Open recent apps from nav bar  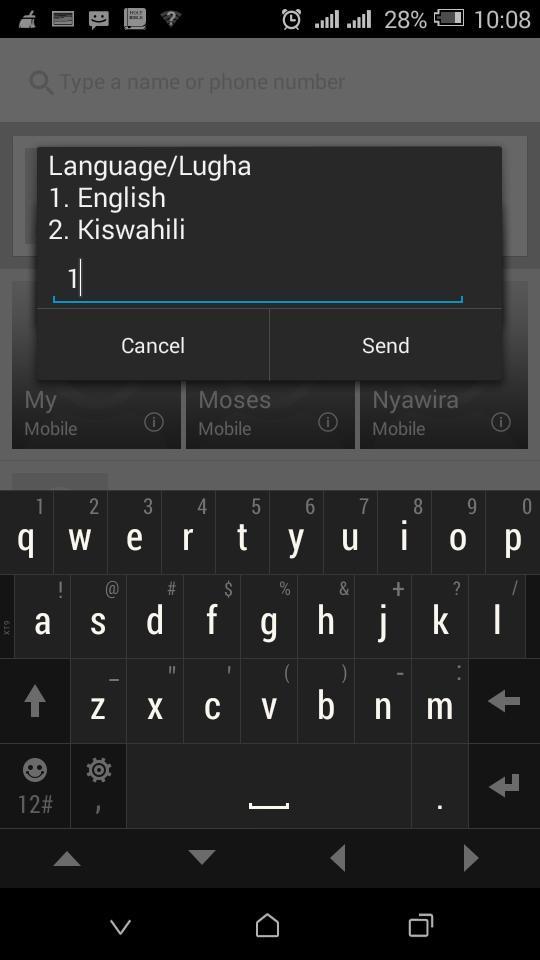(x=421, y=926)
